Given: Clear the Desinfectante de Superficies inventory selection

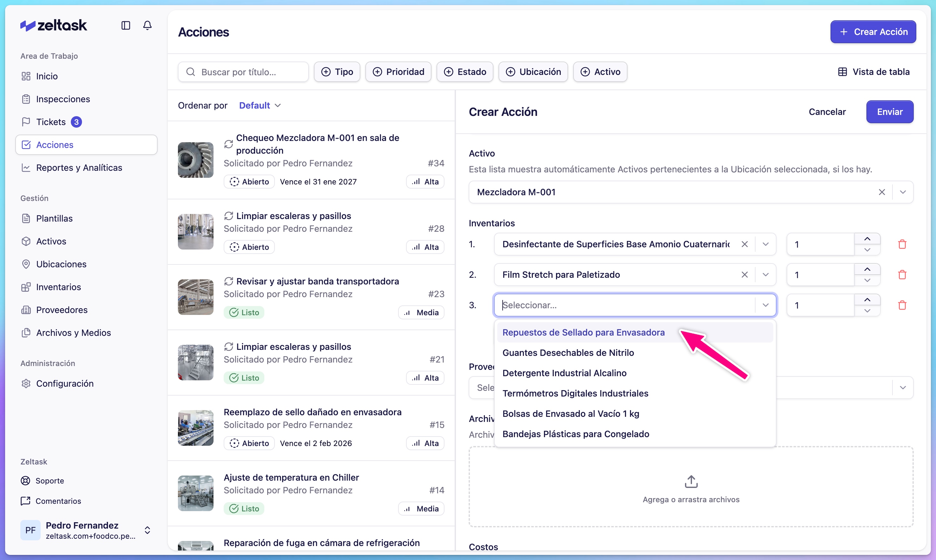Looking at the screenshot, I should tap(744, 244).
